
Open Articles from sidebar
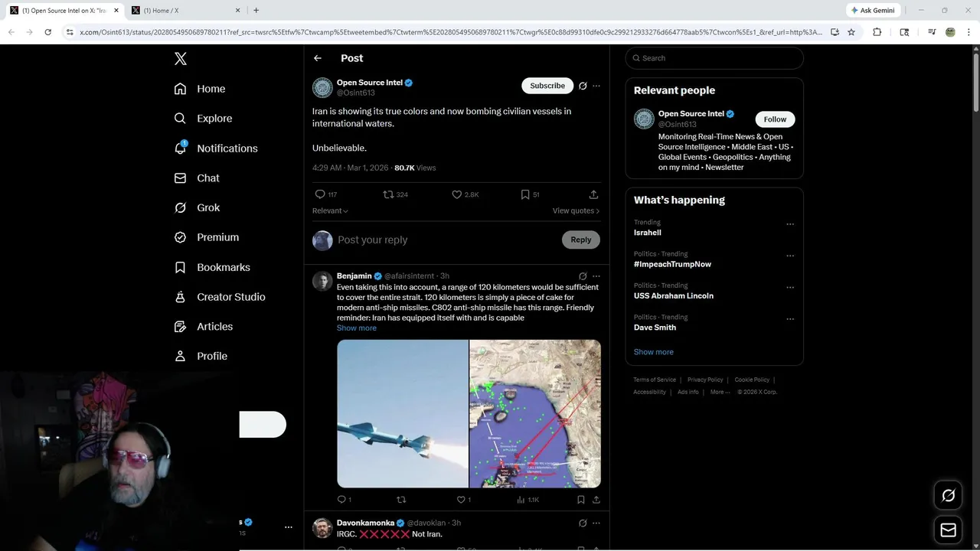(203, 326)
